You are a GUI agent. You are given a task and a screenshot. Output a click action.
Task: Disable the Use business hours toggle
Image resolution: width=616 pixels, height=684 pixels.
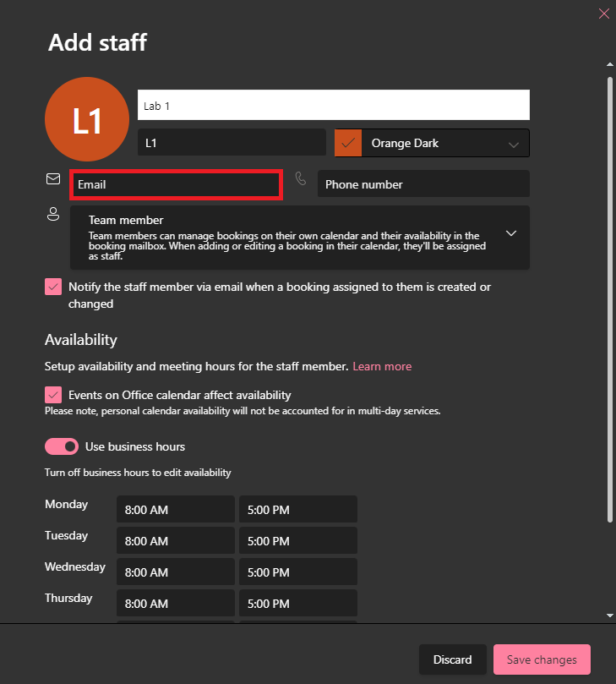coord(59,446)
